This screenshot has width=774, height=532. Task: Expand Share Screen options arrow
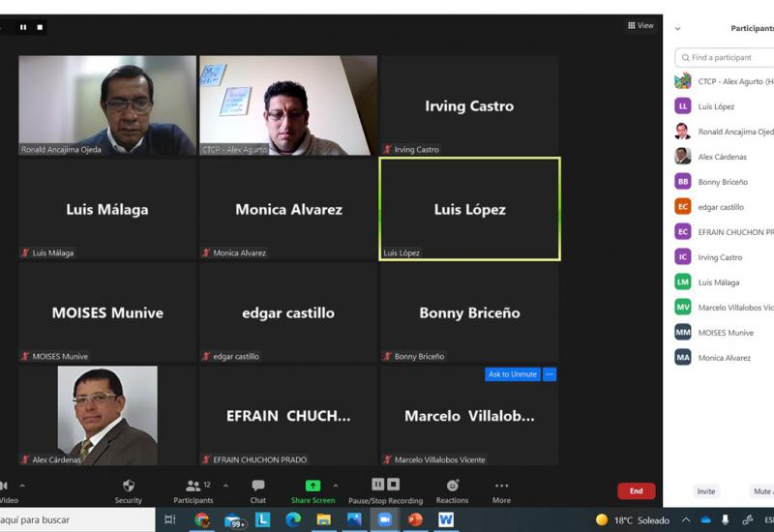coord(336,486)
